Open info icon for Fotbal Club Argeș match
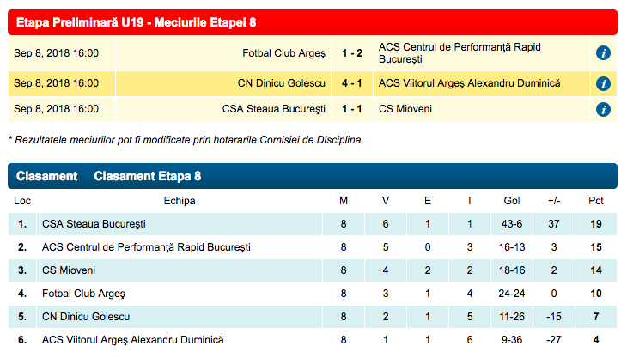 pyautogui.click(x=603, y=52)
